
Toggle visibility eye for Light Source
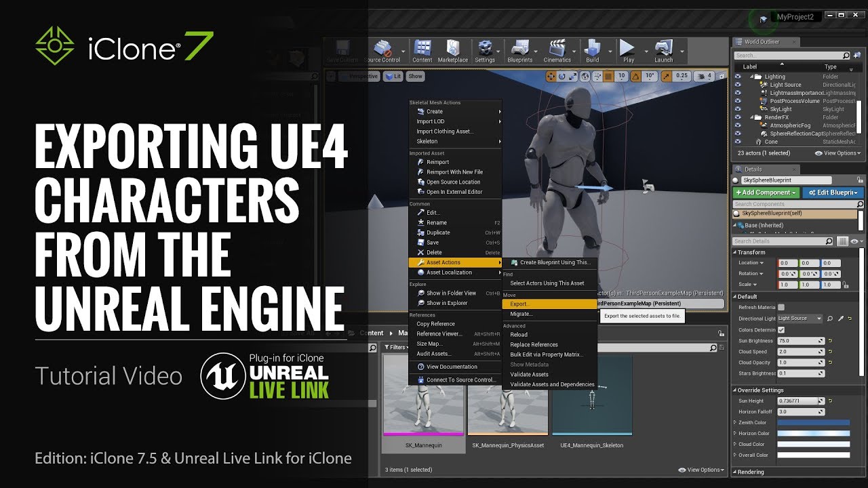(x=738, y=85)
